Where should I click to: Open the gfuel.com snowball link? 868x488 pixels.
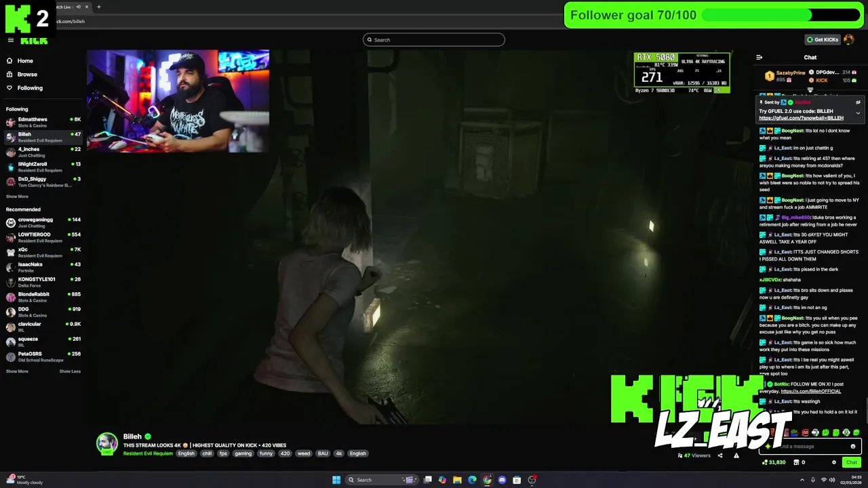(801, 118)
